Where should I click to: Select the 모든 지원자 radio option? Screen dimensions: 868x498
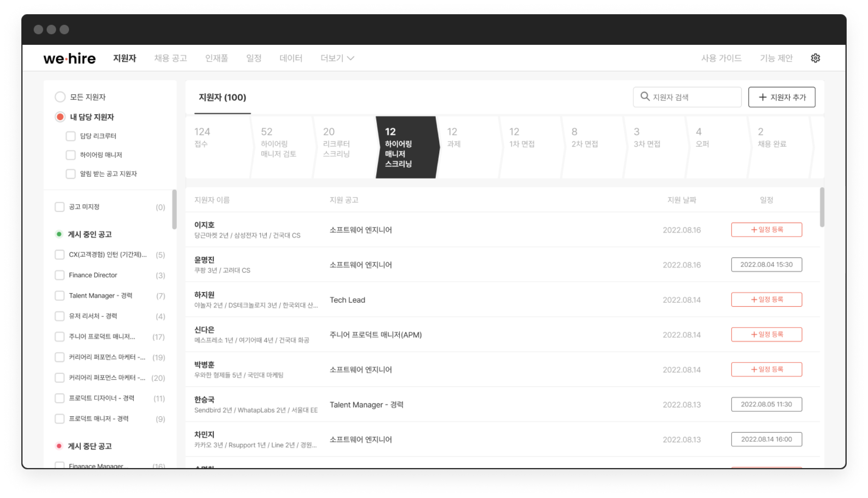point(60,97)
